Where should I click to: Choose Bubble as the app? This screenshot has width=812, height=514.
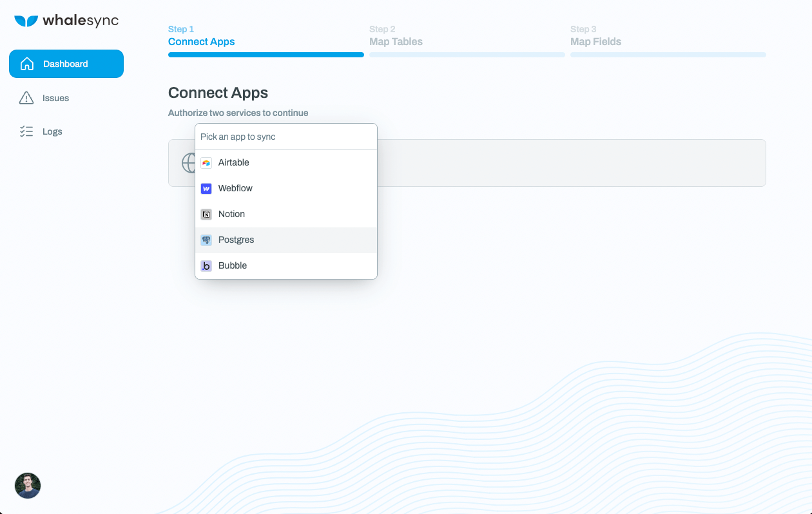click(x=286, y=266)
